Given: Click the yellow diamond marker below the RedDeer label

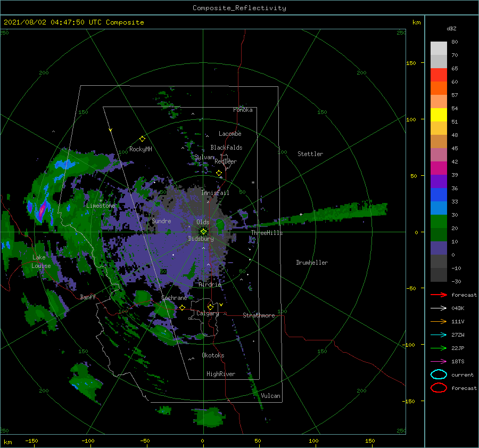Looking at the screenshot, I should [219, 173].
